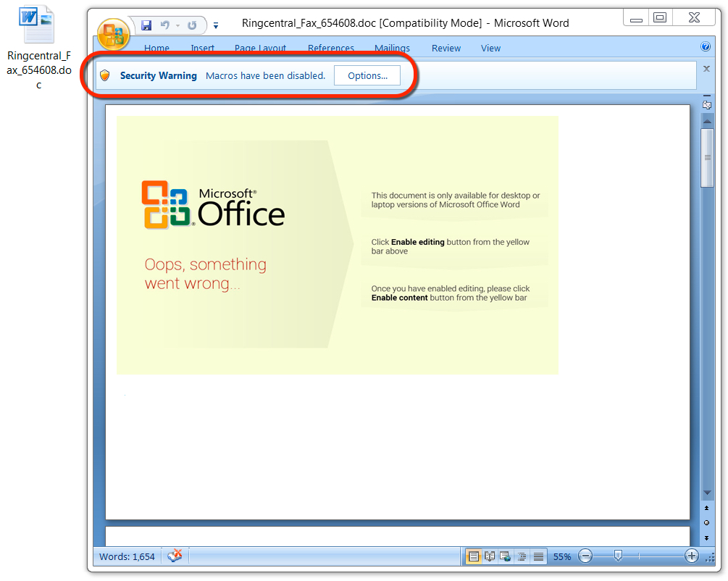Close the Security Warning message bar
Screen dimensions: 728x581
coord(707,69)
